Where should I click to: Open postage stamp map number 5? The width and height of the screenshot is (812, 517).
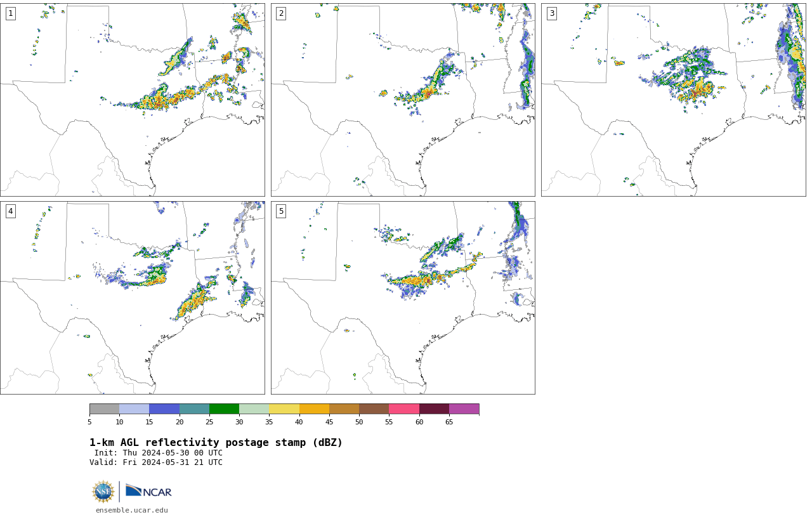pos(403,298)
